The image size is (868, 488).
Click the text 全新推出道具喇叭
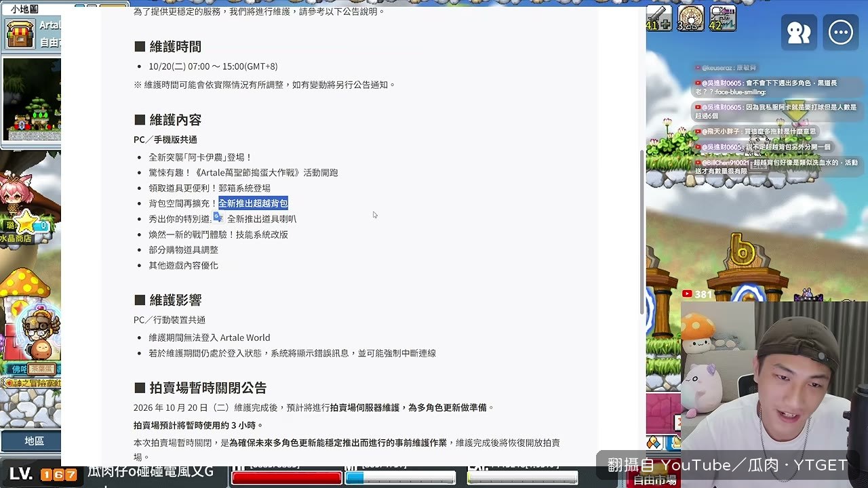pos(262,219)
